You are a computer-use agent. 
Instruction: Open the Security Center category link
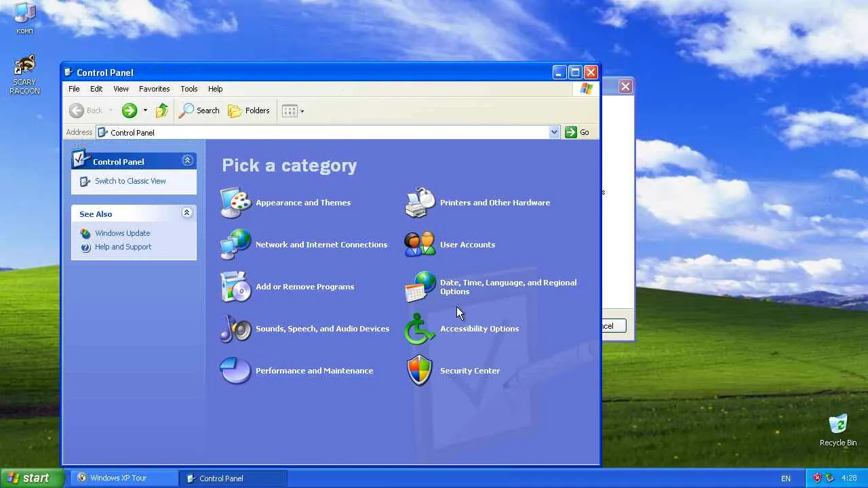pyautogui.click(x=470, y=371)
